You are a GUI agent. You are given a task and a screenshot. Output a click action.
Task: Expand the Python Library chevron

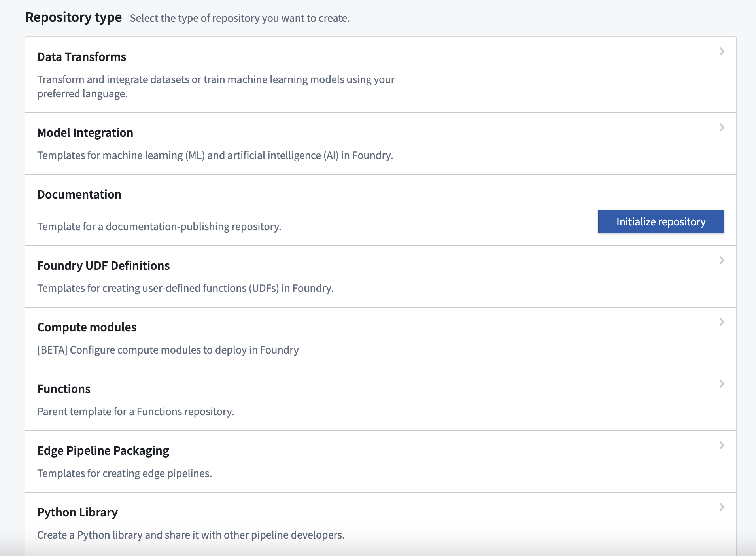tap(722, 507)
